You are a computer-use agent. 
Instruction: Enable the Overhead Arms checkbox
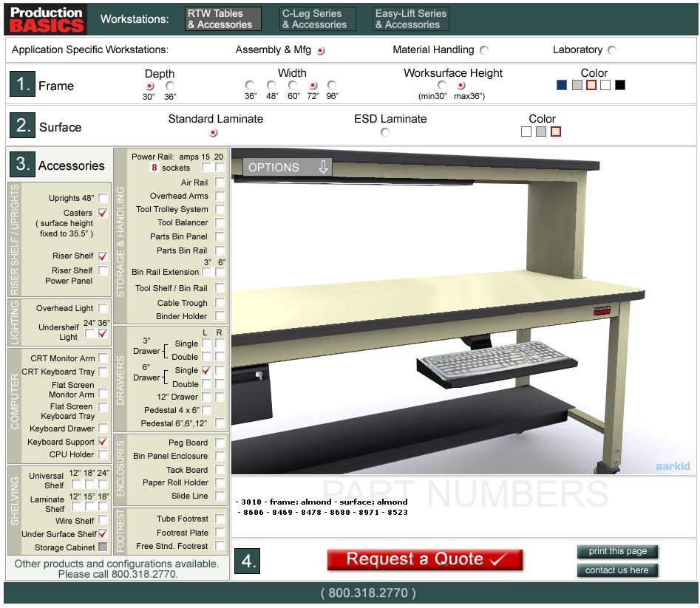[x=220, y=195]
